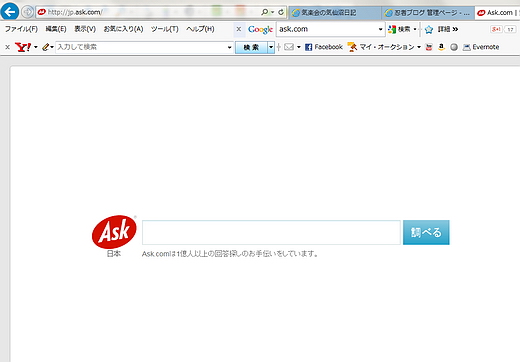Click the Ask logo on the page
Screen dimensions: 520x362
click(114, 232)
